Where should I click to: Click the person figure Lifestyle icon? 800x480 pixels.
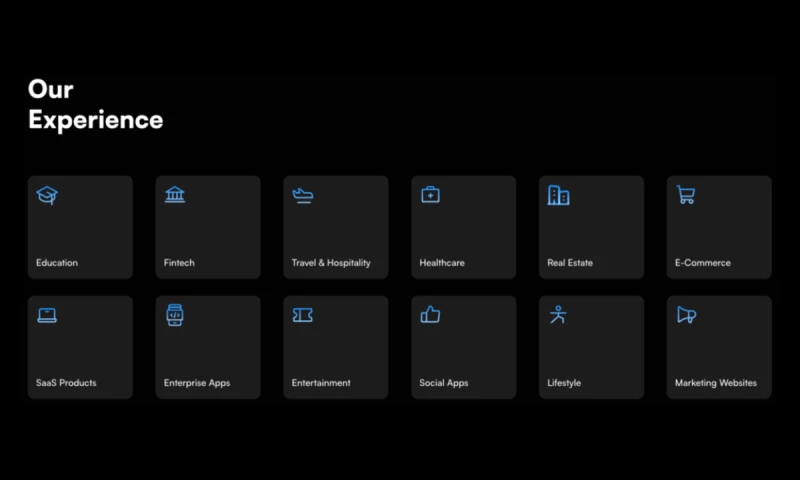[x=558, y=315]
